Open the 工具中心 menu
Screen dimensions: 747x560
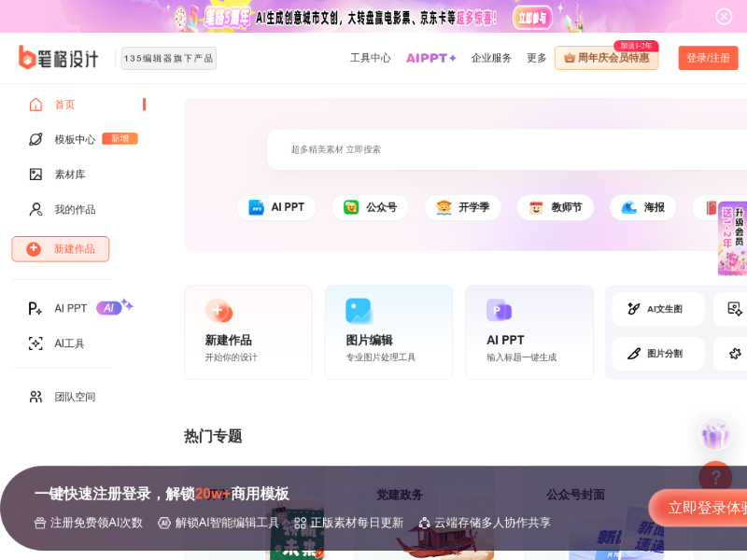[370, 58]
